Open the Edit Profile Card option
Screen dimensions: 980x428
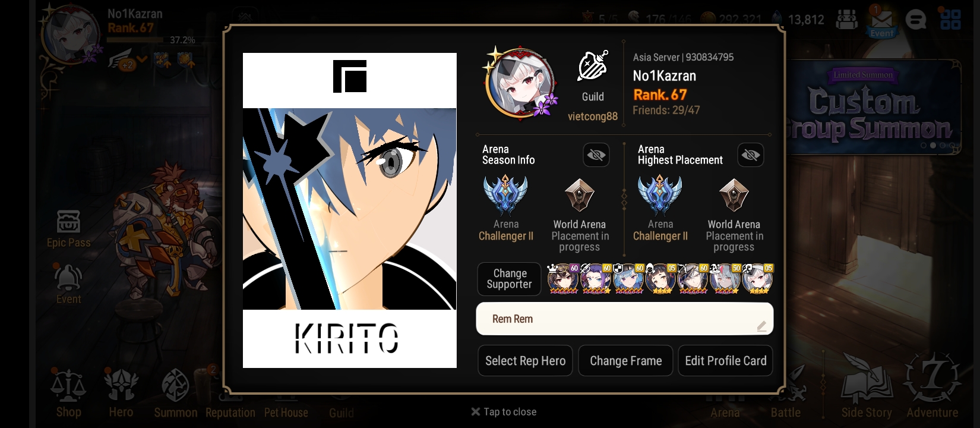point(725,361)
